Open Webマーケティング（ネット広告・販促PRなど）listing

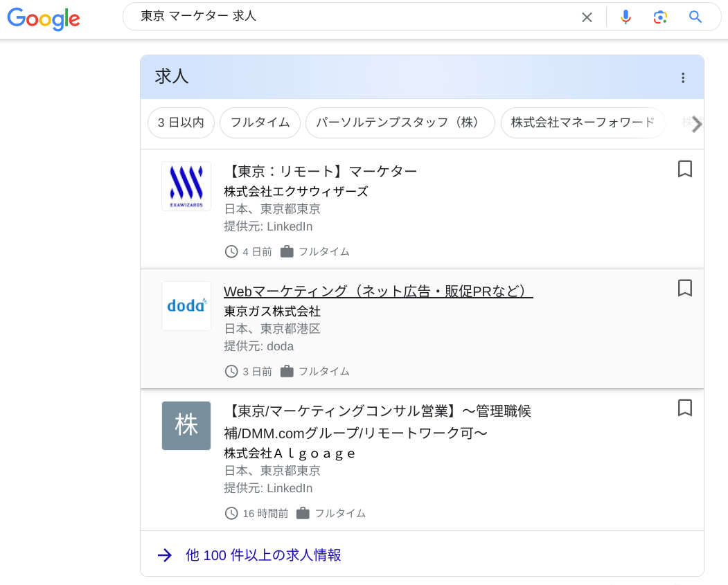[x=378, y=291]
